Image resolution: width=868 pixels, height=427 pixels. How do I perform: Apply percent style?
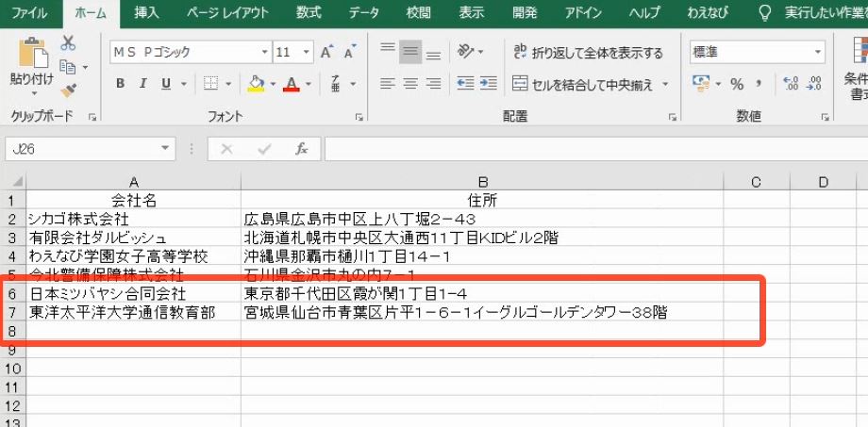tap(737, 84)
